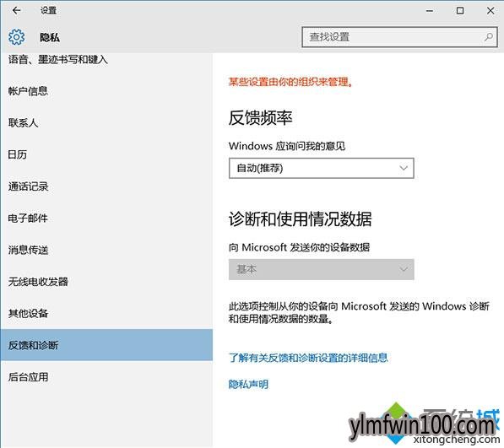
Task: Focus the 查找设置 search box
Action: (399, 37)
